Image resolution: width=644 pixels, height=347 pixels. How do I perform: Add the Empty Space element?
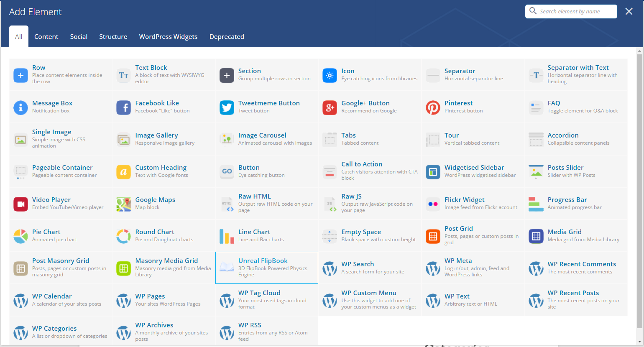coord(370,235)
